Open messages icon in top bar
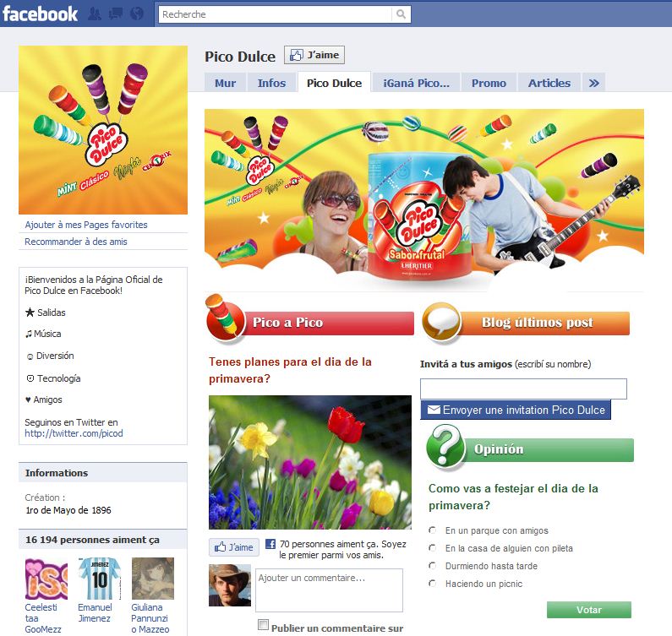672x636 pixels. tap(116, 14)
